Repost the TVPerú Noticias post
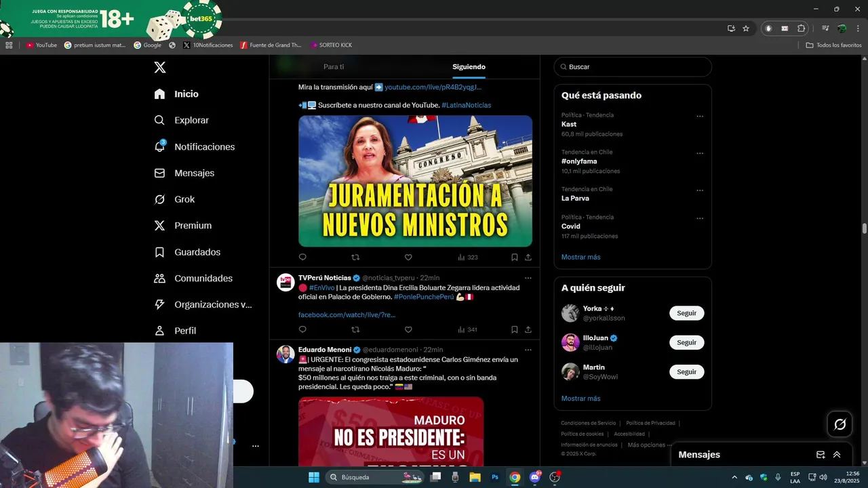Viewport: 868px width, 488px height. click(355, 329)
